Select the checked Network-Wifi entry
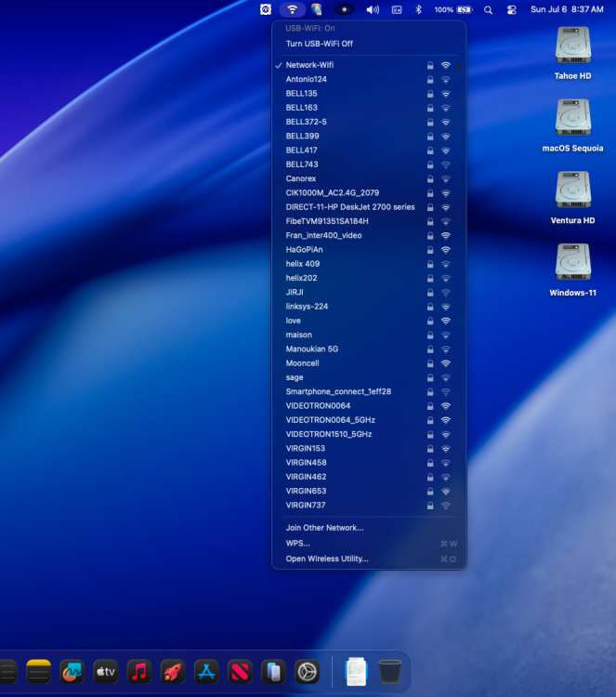The width and height of the screenshot is (616, 697). tap(369, 65)
